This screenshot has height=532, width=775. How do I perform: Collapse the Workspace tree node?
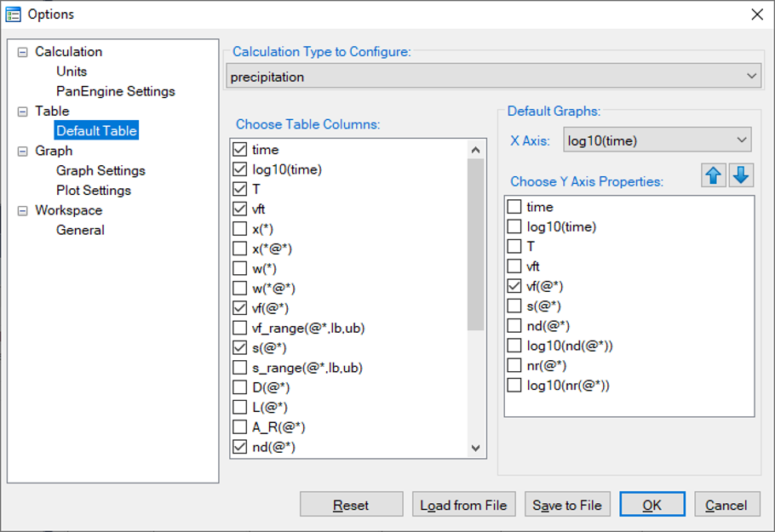click(x=22, y=211)
